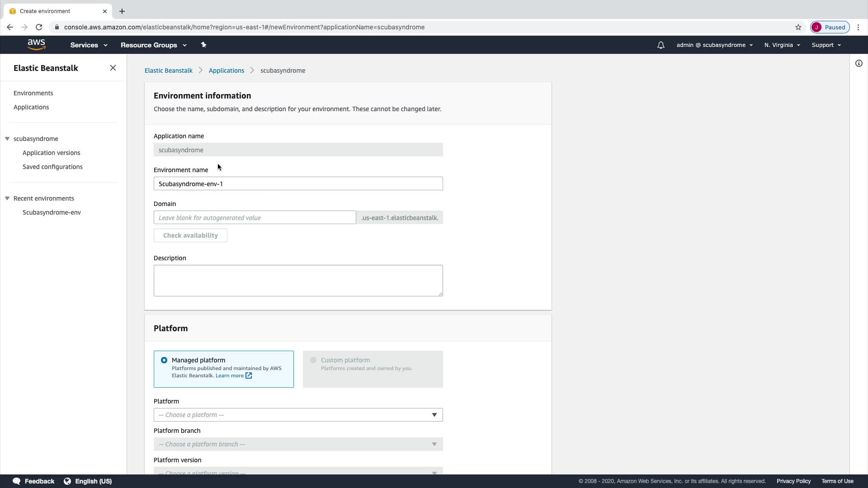Click the pin shortcut icon in the navbar
The width and height of the screenshot is (868, 488).
(203, 45)
